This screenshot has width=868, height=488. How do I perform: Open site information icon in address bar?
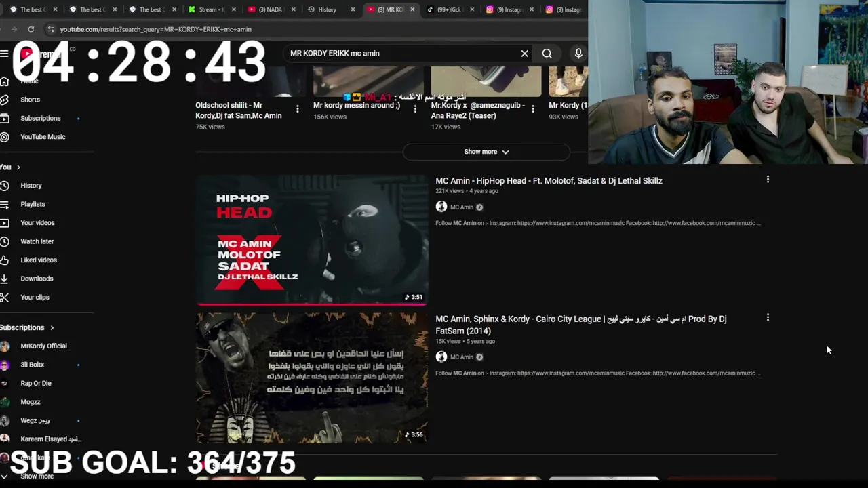point(50,29)
